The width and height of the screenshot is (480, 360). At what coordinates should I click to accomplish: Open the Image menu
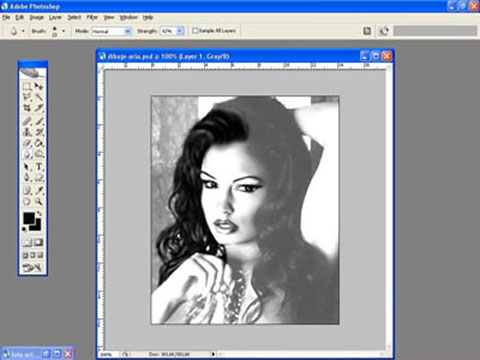click(37, 17)
